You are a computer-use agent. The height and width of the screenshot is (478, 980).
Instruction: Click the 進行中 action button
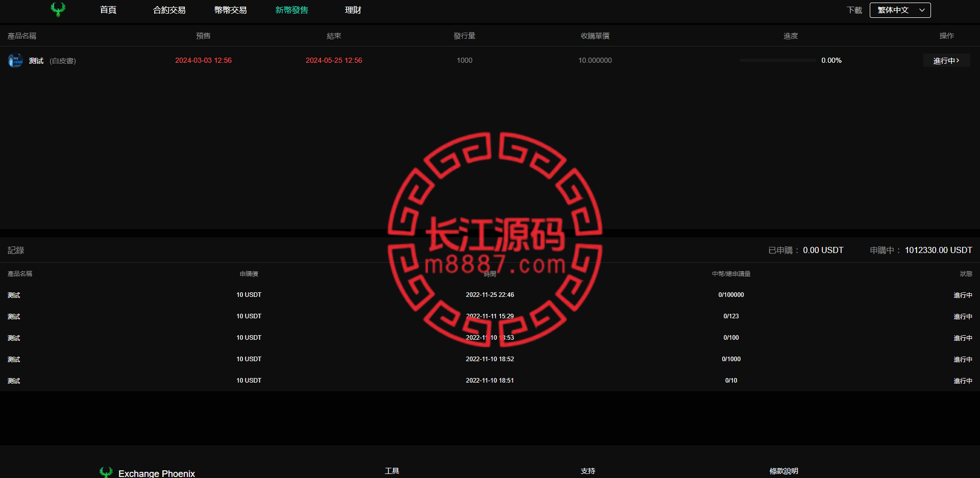pyautogui.click(x=946, y=61)
